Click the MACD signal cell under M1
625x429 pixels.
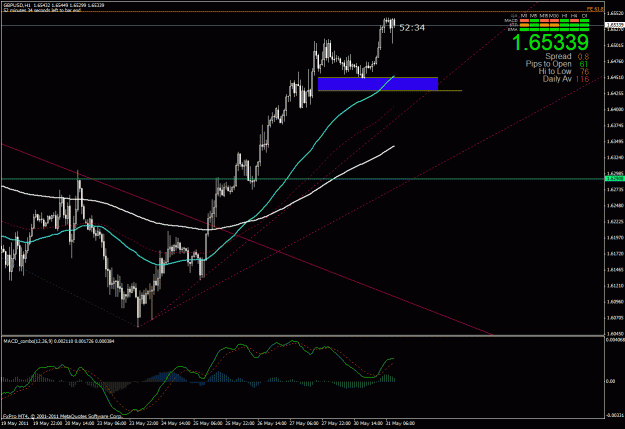coord(524,20)
